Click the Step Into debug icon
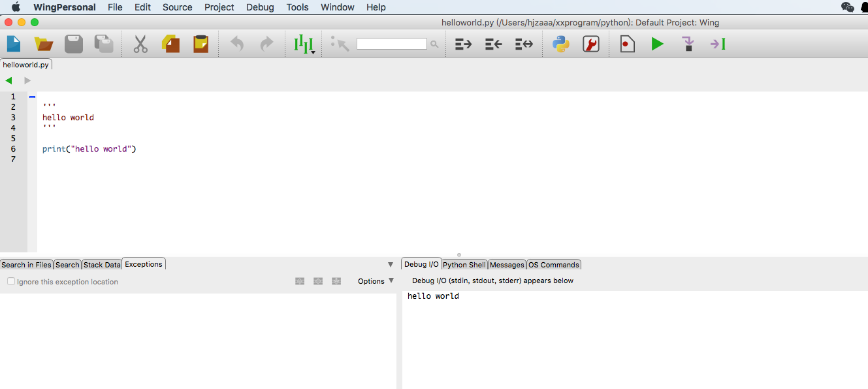Viewport: 868px width, 389px height. pyautogui.click(x=688, y=44)
